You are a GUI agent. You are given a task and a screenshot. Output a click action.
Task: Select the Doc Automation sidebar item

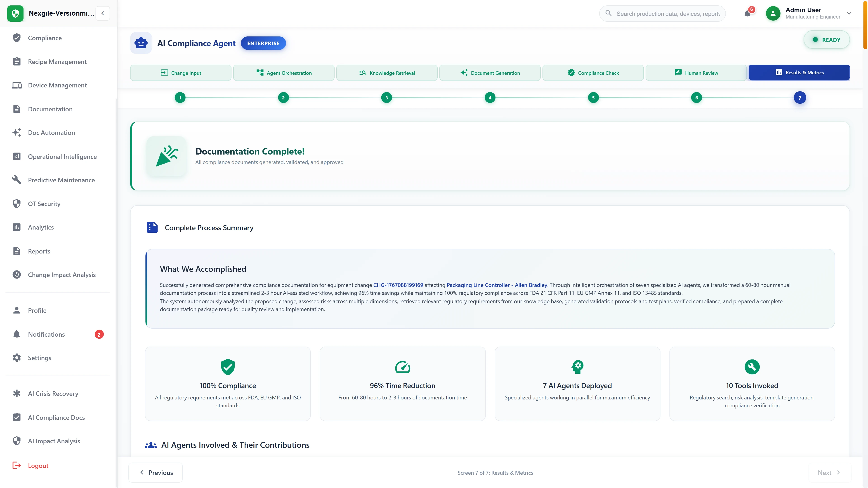[x=51, y=133]
